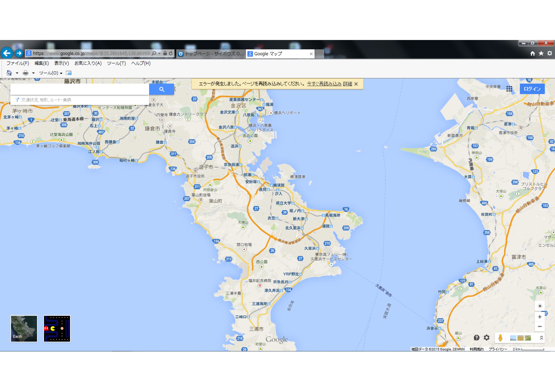Click the search magnifier in the address bar
Viewport: 555px width, 392px height.
coord(154,53)
